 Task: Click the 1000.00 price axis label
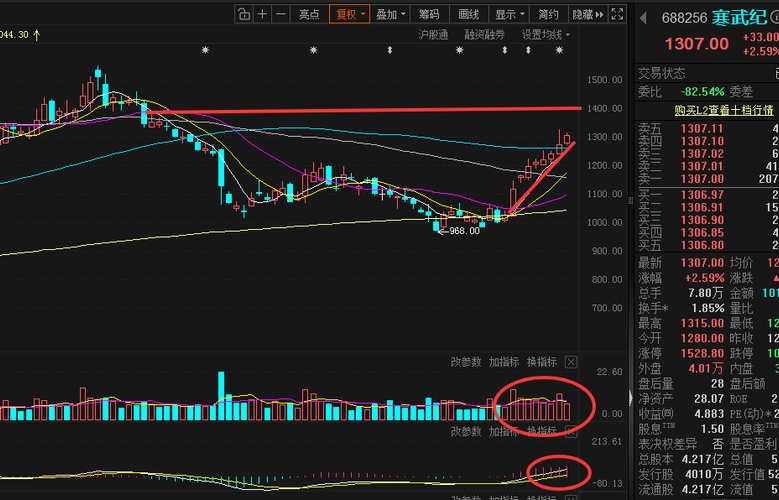point(605,222)
